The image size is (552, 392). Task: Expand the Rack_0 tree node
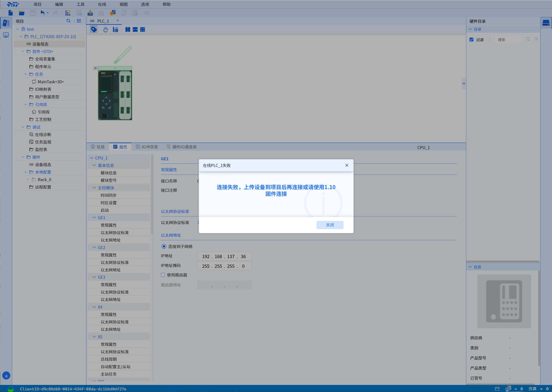28,179
